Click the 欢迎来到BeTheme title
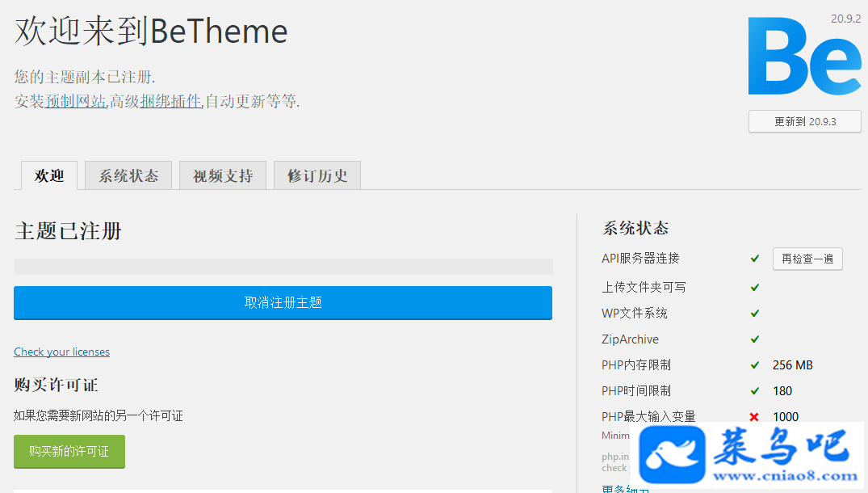The width and height of the screenshot is (868, 493). (151, 31)
